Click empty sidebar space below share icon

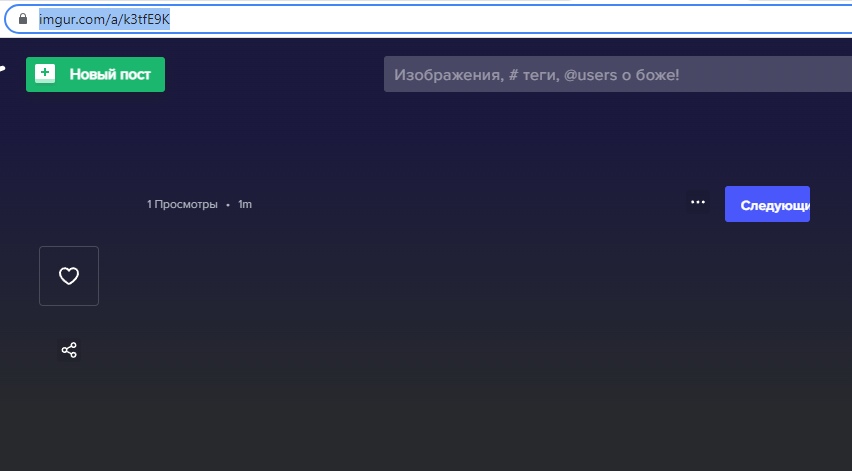click(x=69, y=420)
